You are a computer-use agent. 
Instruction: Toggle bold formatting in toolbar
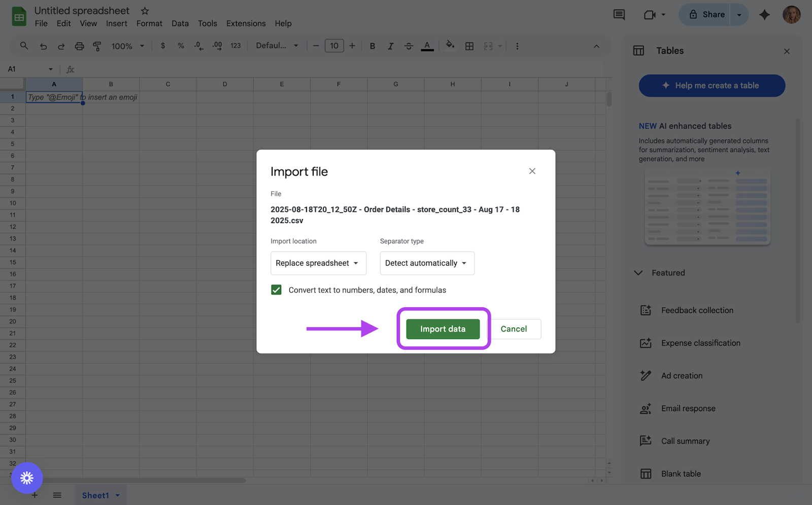(373, 46)
